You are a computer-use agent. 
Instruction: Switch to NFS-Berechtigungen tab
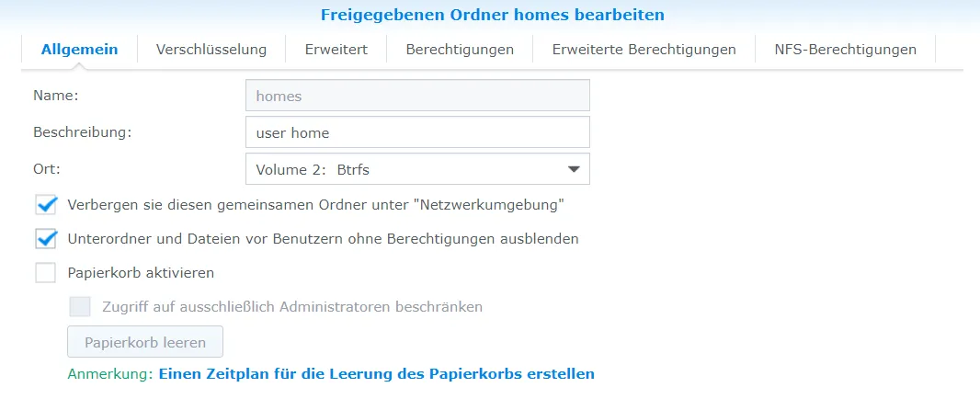click(x=846, y=50)
